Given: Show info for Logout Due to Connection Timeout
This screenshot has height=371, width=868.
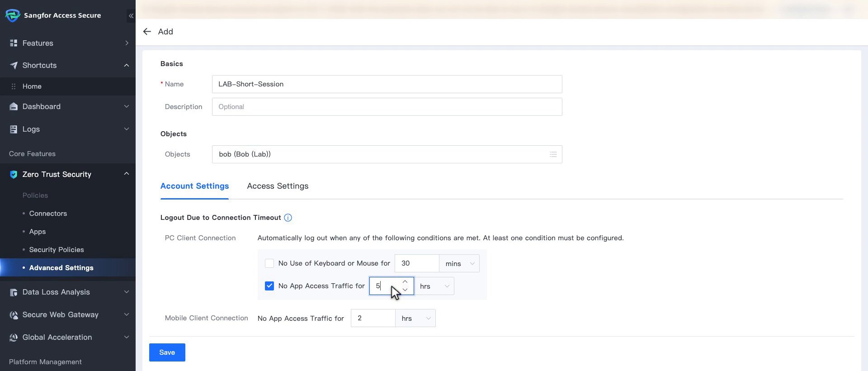Looking at the screenshot, I should pos(288,218).
